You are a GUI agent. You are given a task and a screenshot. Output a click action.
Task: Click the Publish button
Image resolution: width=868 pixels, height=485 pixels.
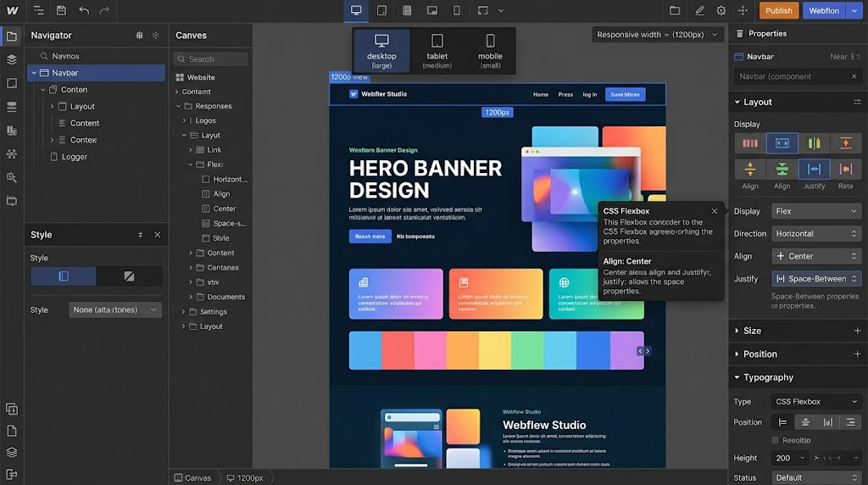[779, 10]
